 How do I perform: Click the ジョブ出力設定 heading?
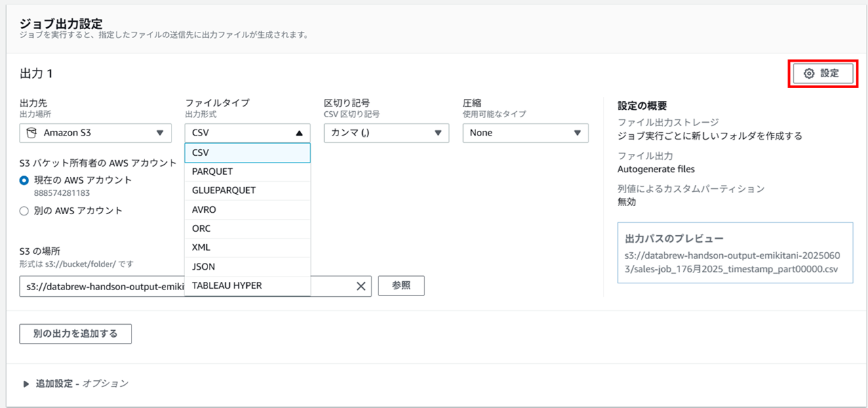[x=60, y=24]
